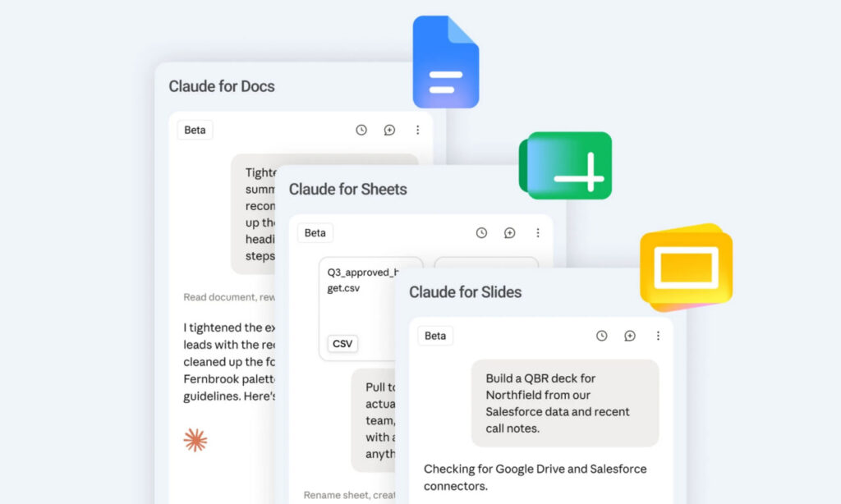Start new chat in Claude for Docs panel
Image resolution: width=841 pixels, height=504 pixels.
pos(389,130)
